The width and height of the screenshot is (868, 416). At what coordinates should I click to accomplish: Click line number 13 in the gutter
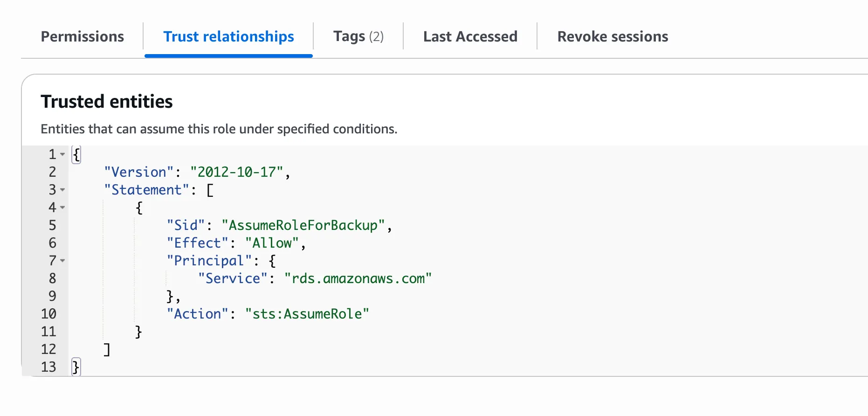pyautogui.click(x=48, y=367)
